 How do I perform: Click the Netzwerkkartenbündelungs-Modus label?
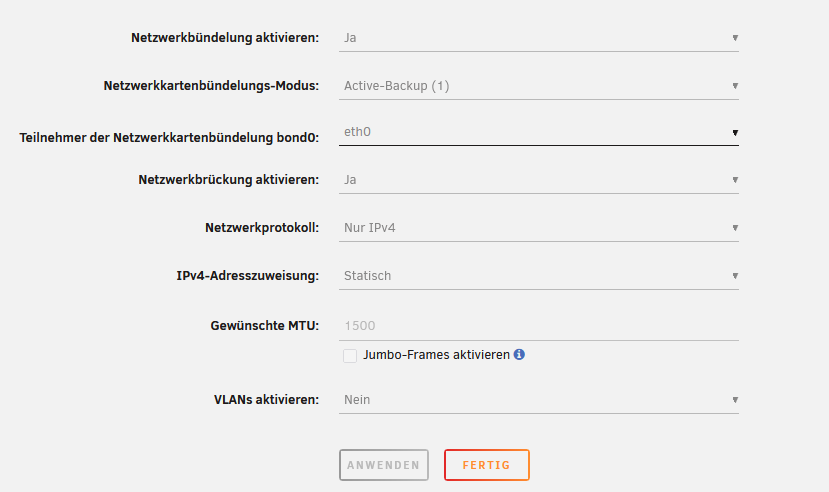211,86
